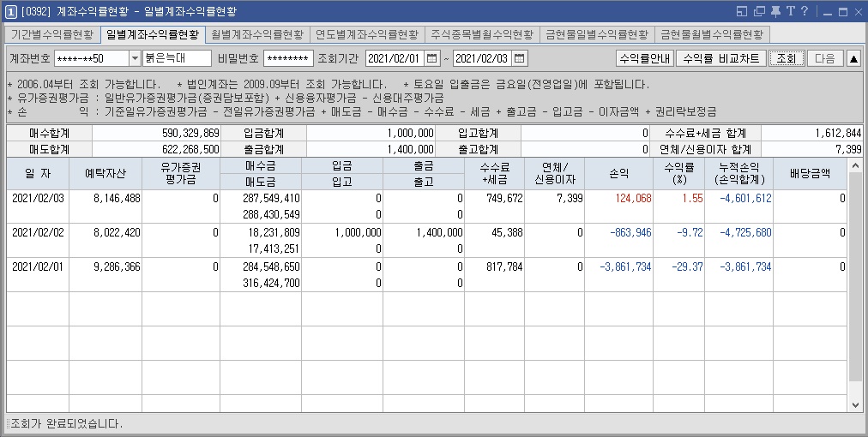Open help with the question mark icon

tap(805, 11)
